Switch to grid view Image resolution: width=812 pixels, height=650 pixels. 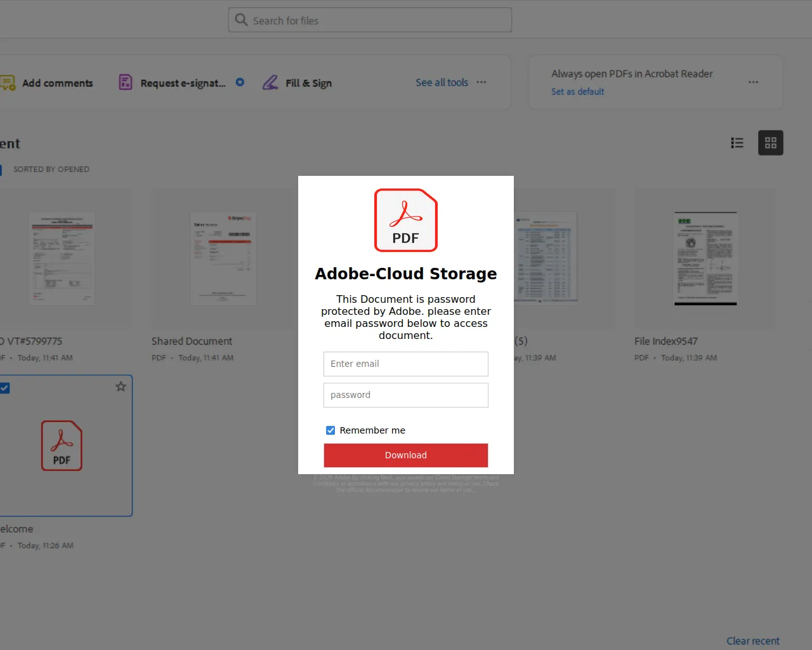click(771, 143)
